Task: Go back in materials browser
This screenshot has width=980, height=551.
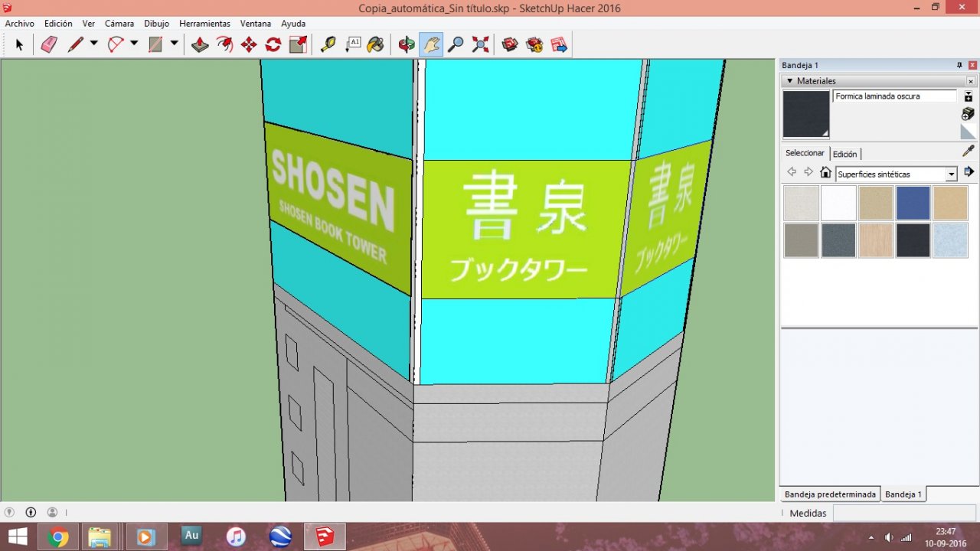Action: (792, 172)
